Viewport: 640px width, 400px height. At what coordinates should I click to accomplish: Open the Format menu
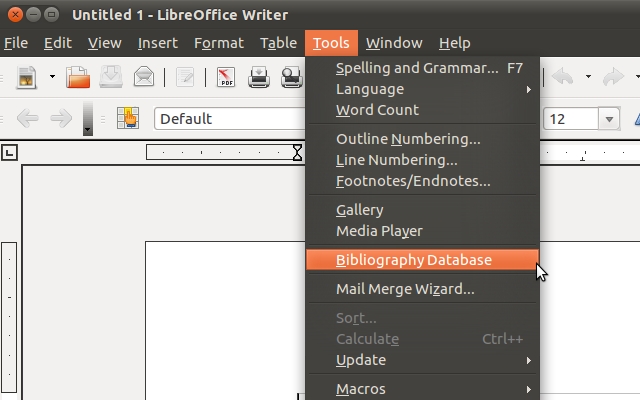(x=219, y=43)
